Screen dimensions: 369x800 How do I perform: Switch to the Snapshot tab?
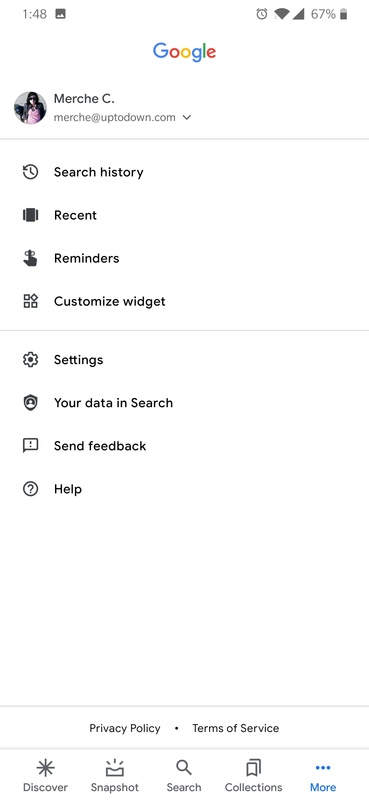pyautogui.click(x=115, y=776)
